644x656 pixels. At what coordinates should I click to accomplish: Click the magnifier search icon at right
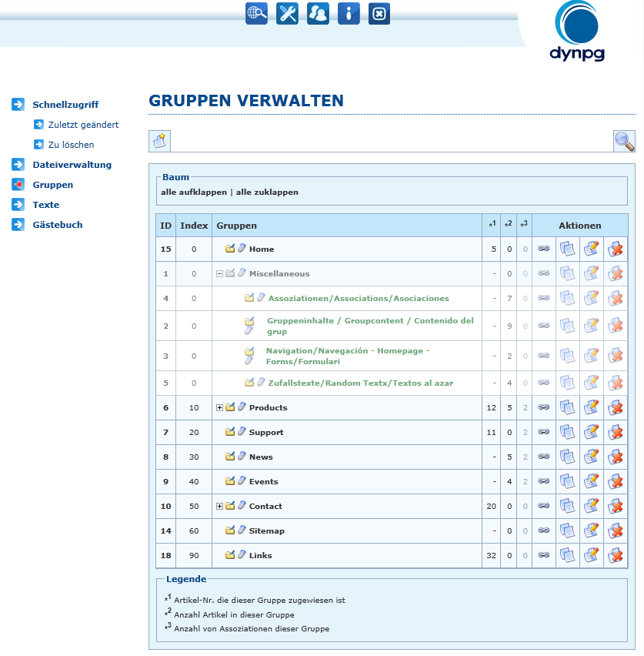[624, 141]
